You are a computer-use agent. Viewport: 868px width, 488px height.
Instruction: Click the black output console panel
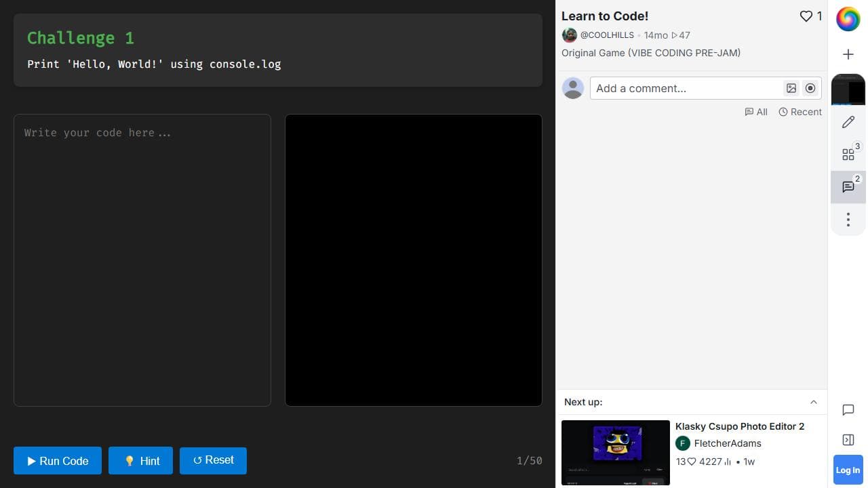pyautogui.click(x=414, y=260)
